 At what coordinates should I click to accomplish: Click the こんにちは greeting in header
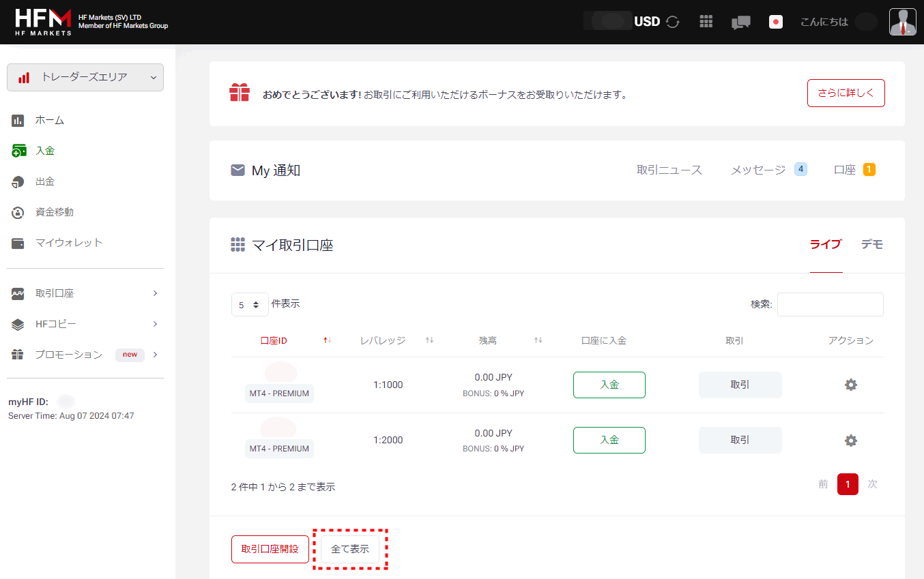[x=824, y=22]
